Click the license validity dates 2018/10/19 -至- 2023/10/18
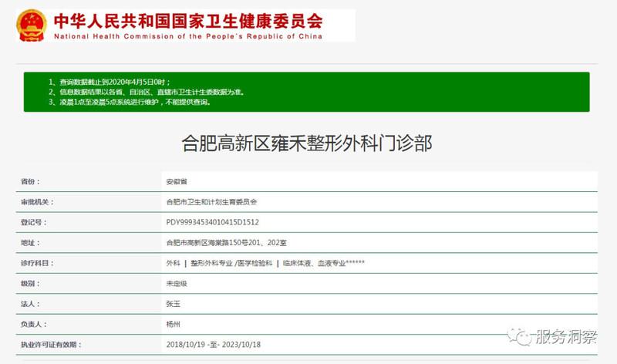The height and width of the screenshot is (364, 617). click(212, 345)
